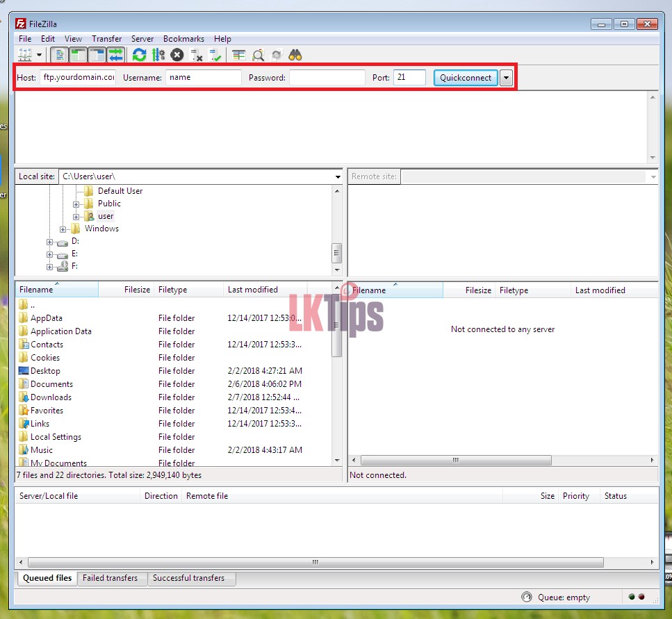Open the Site Manager dropdown arrow
The width and height of the screenshot is (672, 619).
click(x=39, y=55)
